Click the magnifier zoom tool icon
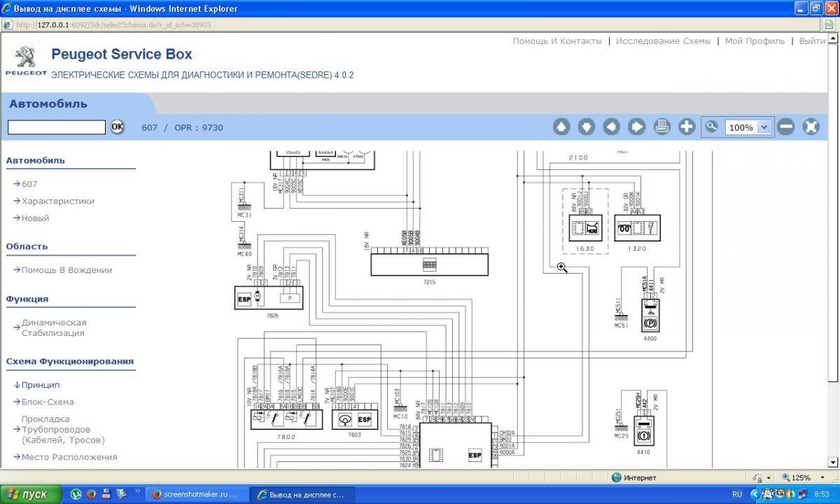The width and height of the screenshot is (840, 504). point(712,127)
